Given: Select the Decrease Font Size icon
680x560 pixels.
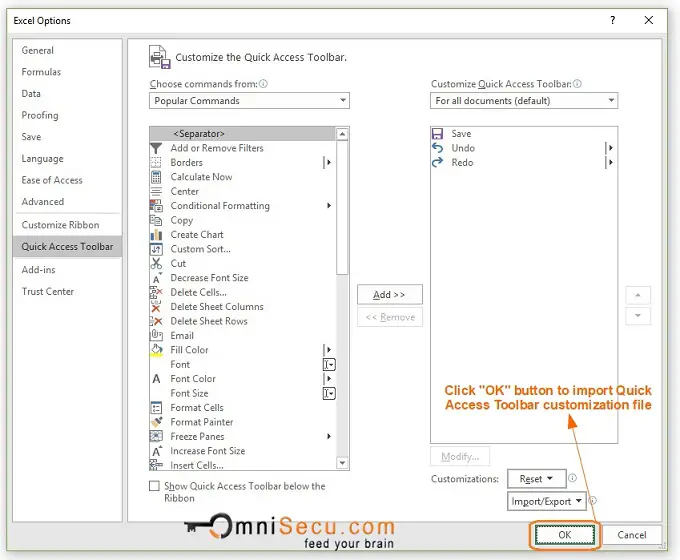Looking at the screenshot, I should tap(157, 278).
